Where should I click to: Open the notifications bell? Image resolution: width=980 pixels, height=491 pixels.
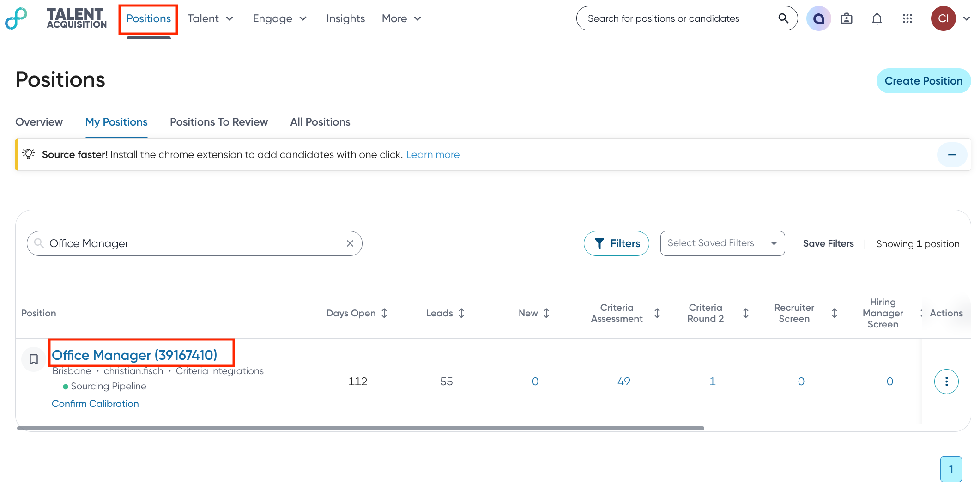877,18
